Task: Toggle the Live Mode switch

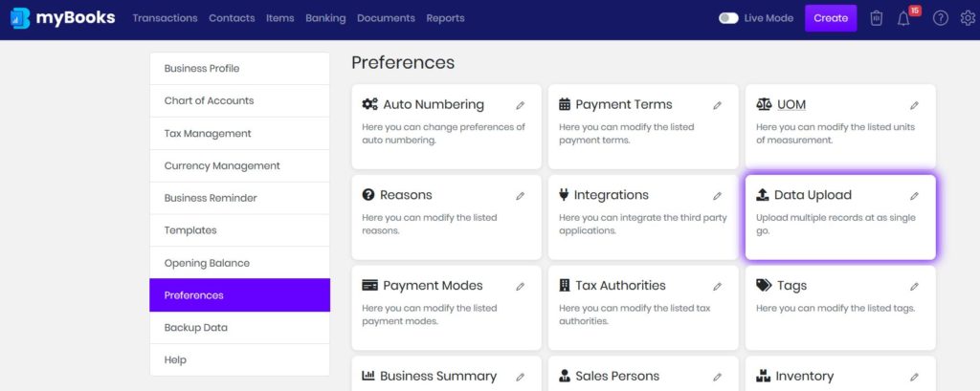Action: click(x=728, y=18)
